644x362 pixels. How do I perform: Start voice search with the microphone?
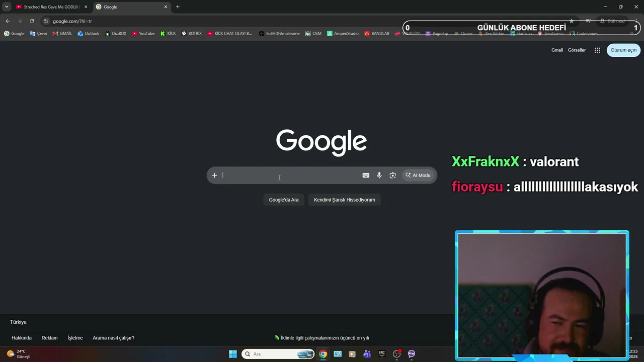coord(379,175)
